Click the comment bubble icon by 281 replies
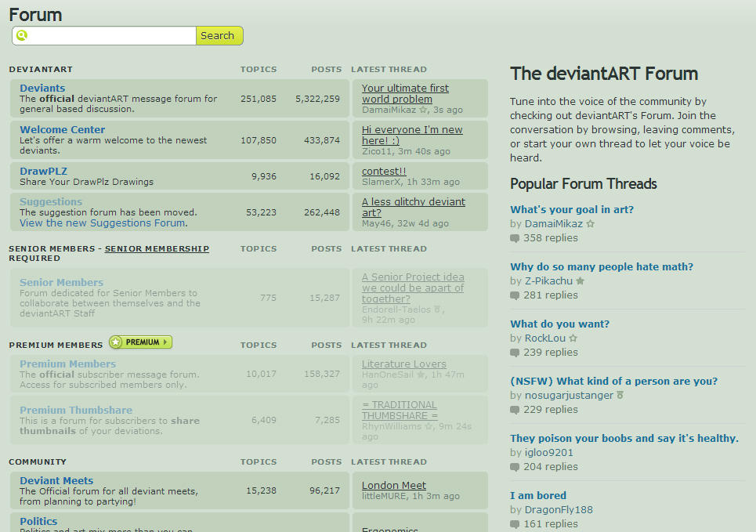Screen dimensions: 756x532 point(515,295)
